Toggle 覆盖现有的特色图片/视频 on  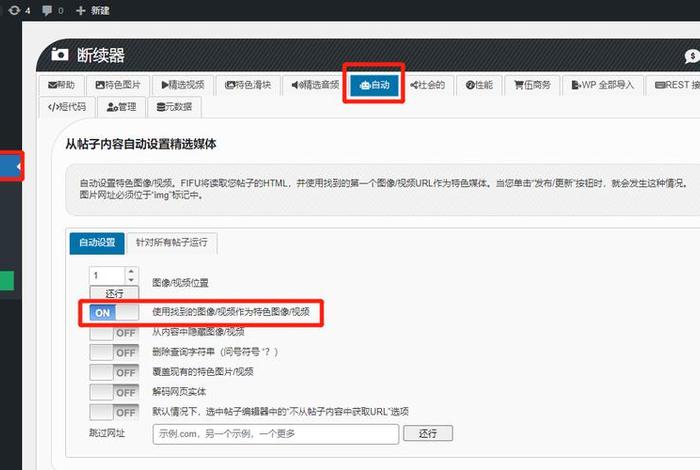click(114, 372)
